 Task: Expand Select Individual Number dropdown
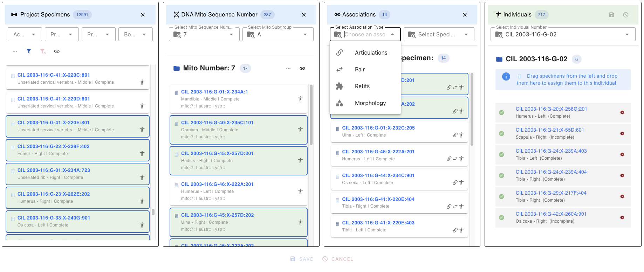point(627,34)
